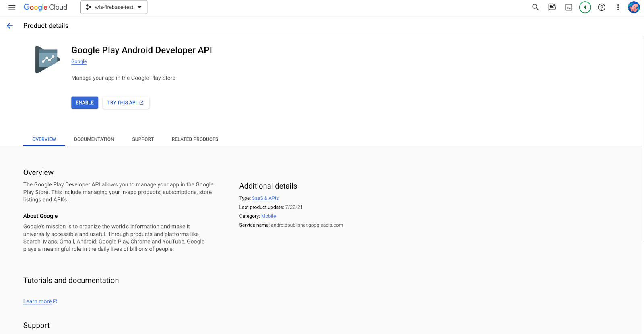The image size is (644, 334).
Task: Click the service name androidpublisher.googleapis.com
Action: click(307, 225)
